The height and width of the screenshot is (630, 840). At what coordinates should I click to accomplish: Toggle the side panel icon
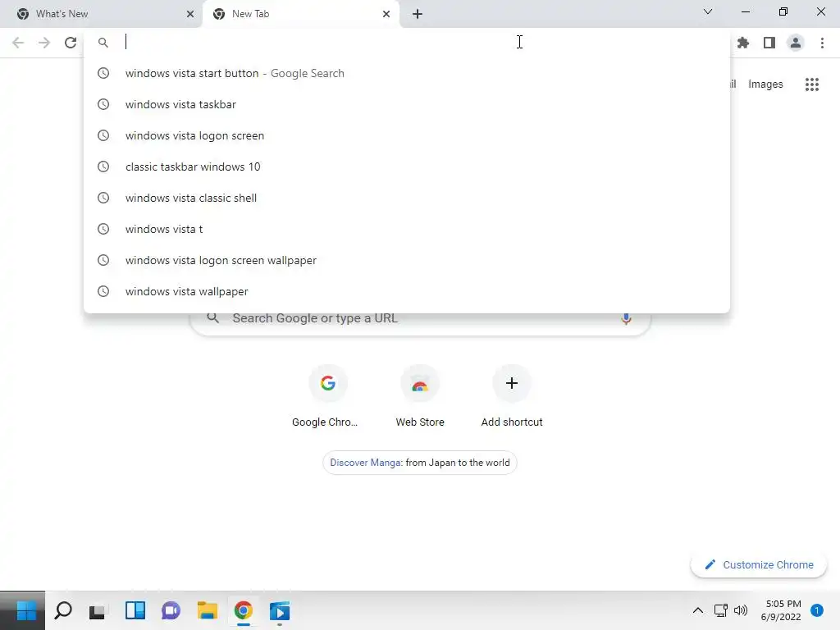[769, 43]
